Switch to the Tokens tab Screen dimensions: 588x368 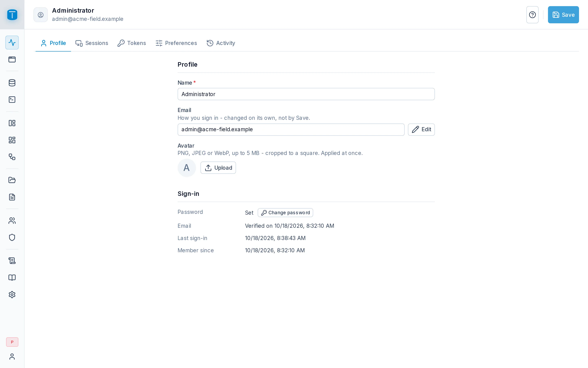click(x=132, y=43)
